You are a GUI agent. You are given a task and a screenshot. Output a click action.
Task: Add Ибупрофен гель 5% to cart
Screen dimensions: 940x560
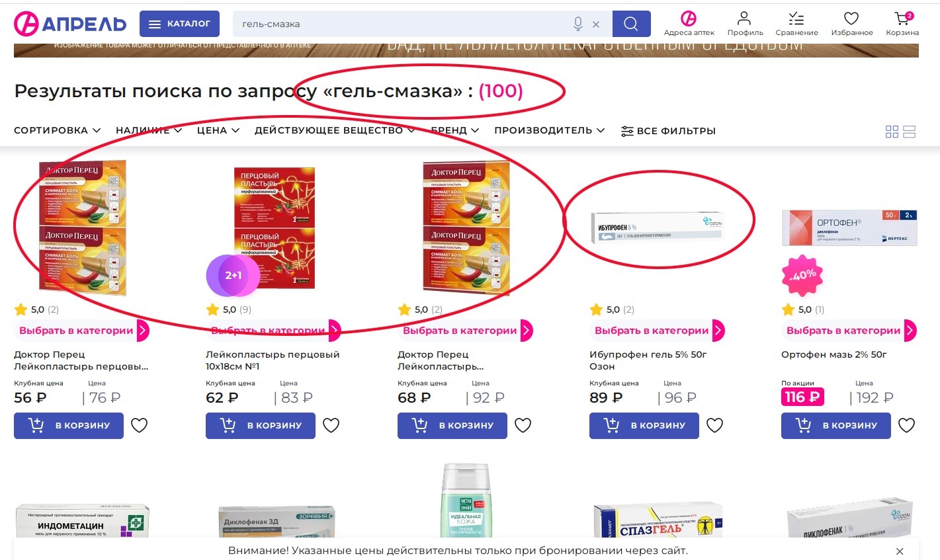[x=644, y=425]
